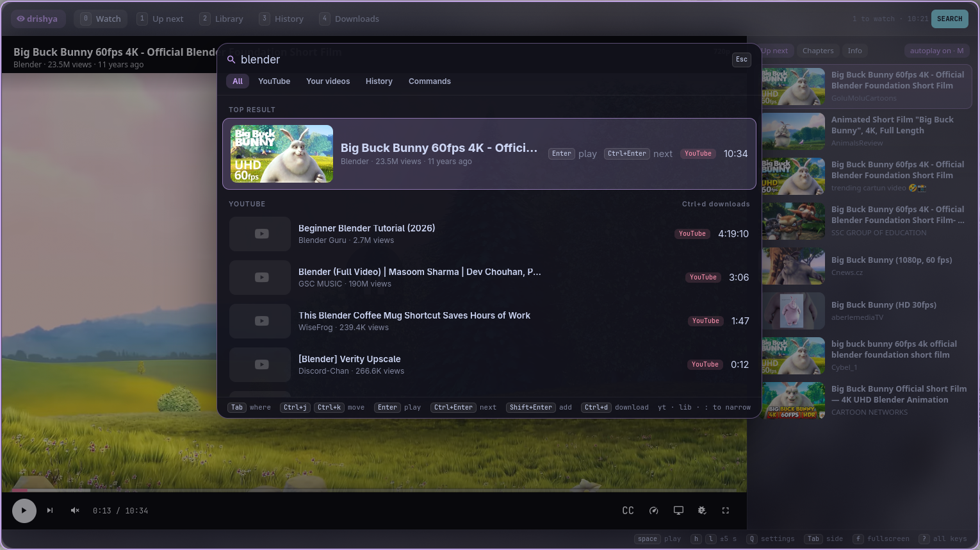Switch to Your videos filter

(328, 81)
